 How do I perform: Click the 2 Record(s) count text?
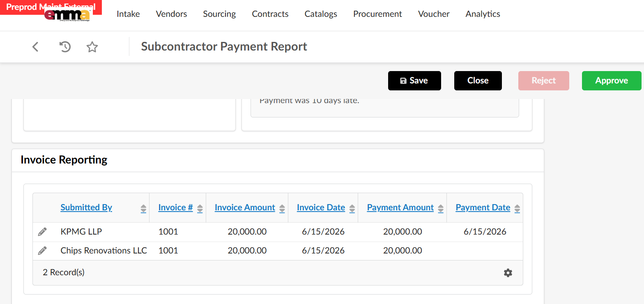(64, 272)
